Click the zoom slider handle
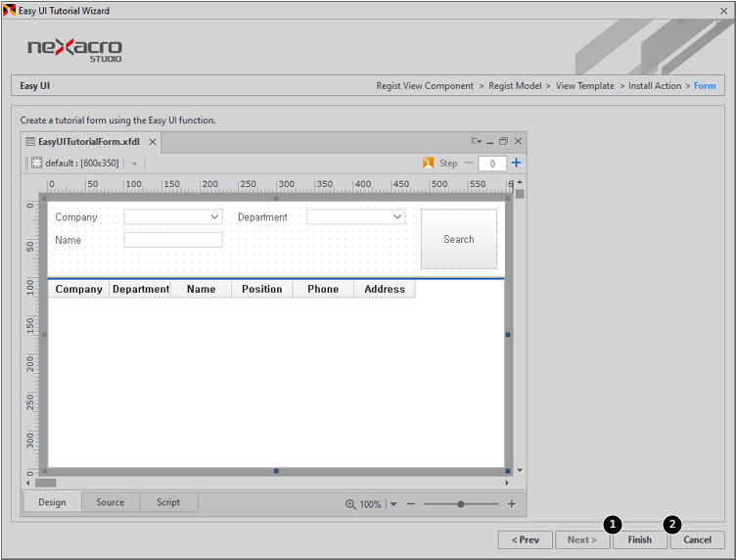Viewport: 736px width, 560px height. 461,504
